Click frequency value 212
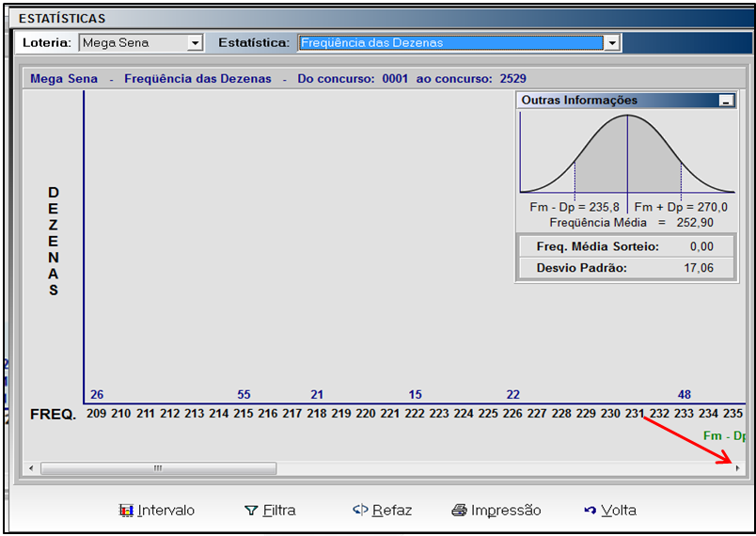 click(169, 414)
